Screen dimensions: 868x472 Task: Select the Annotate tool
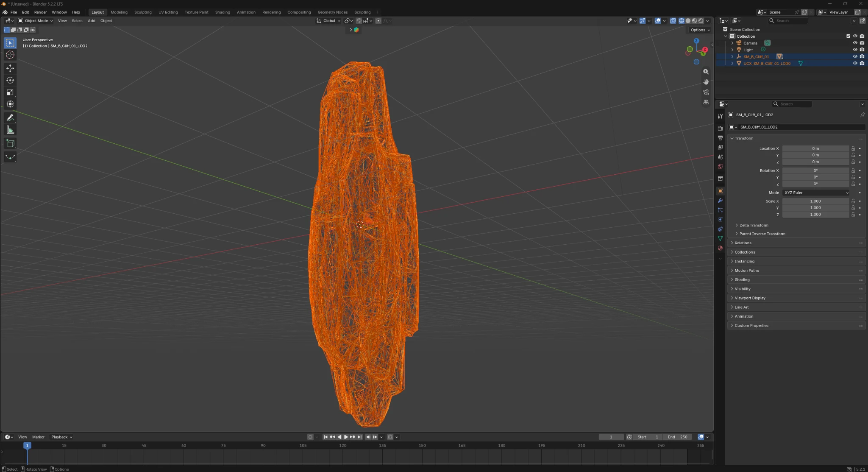tap(10, 117)
